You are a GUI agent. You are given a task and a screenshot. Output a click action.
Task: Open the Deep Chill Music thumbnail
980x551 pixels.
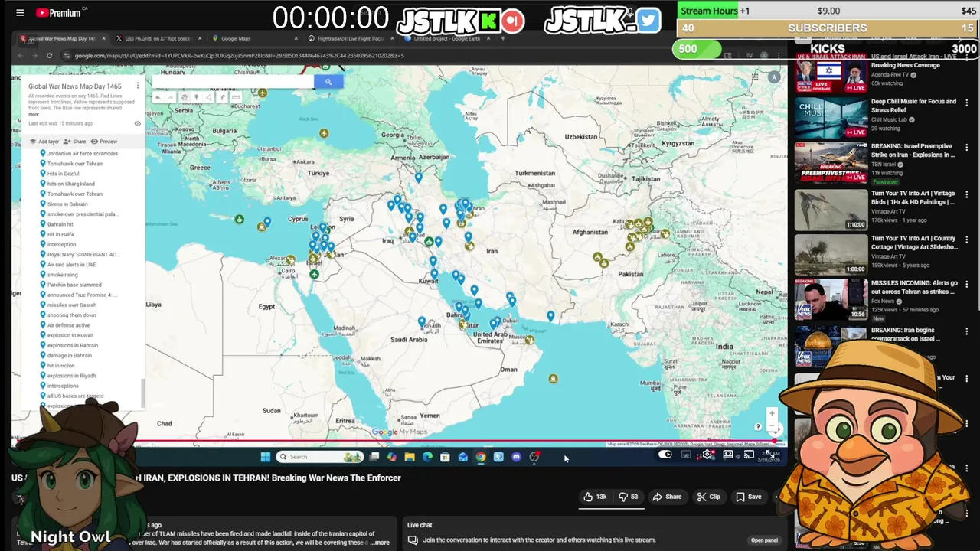(831, 117)
